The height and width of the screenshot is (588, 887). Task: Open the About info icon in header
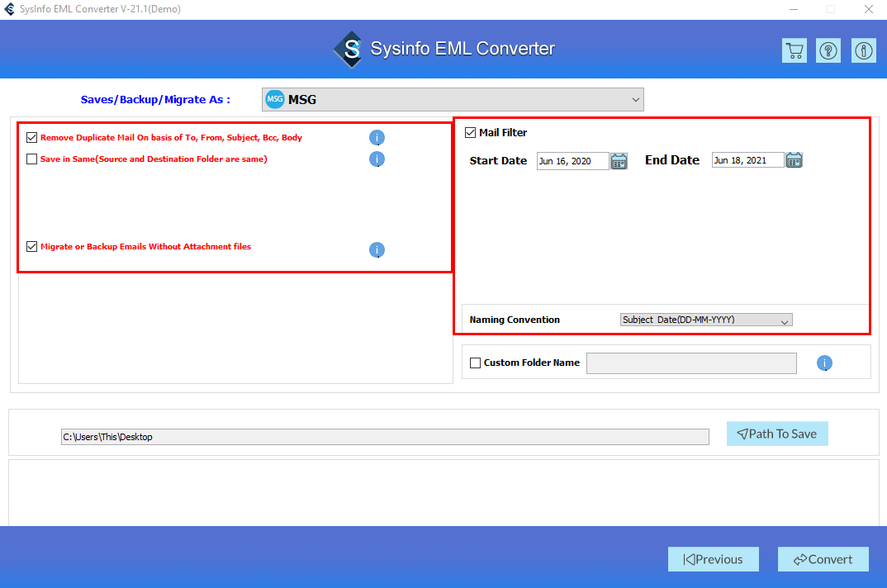coord(862,50)
